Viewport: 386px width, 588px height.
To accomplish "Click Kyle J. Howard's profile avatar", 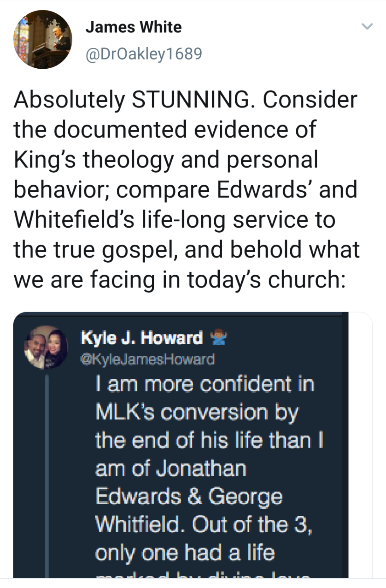I will tap(47, 347).
